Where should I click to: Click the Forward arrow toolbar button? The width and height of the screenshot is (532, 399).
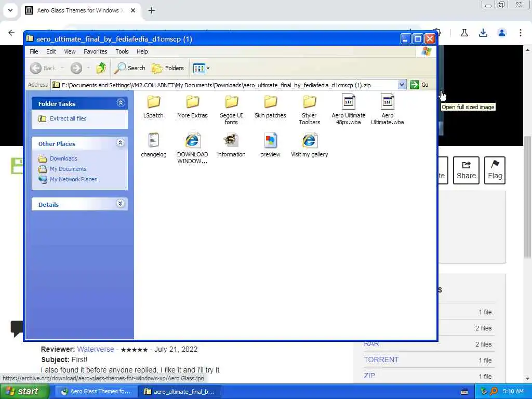pos(76,68)
